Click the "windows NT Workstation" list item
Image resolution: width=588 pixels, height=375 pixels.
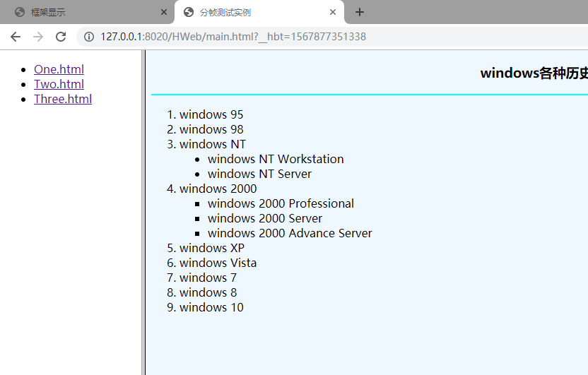(x=276, y=159)
